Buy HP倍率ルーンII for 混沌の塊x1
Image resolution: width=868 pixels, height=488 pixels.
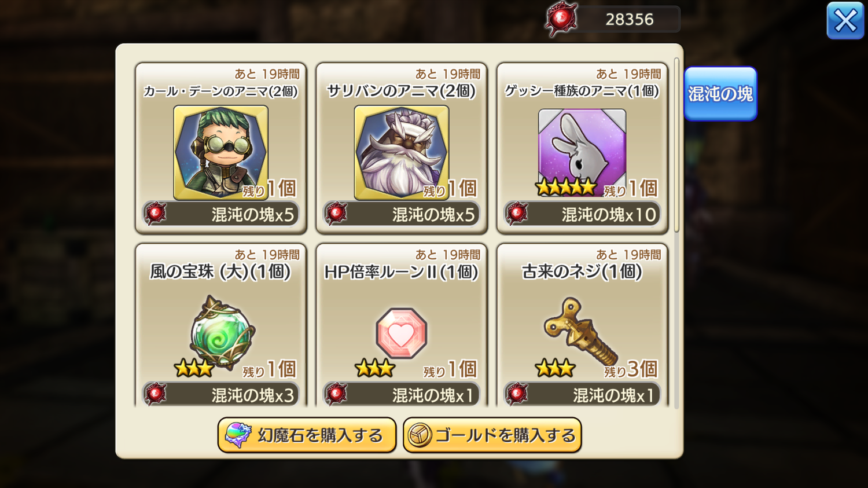pos(402,395)
